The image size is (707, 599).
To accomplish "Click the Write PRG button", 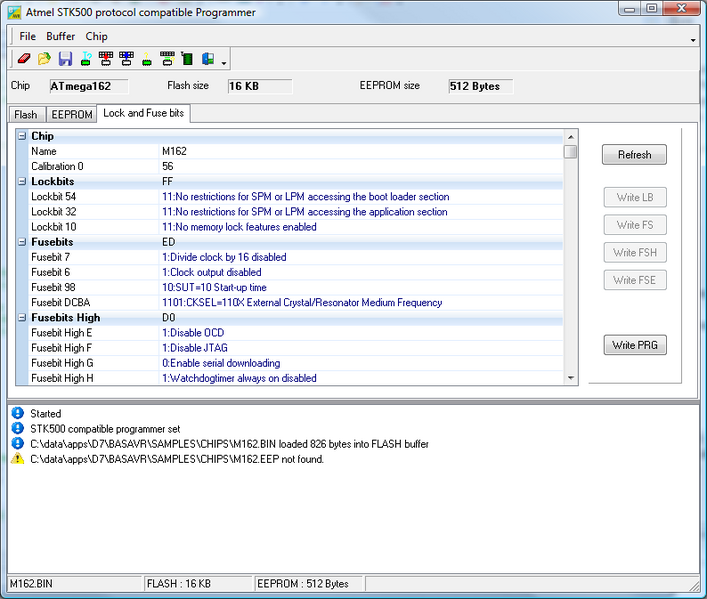I will pyautogui.click(x=635, y=345).
